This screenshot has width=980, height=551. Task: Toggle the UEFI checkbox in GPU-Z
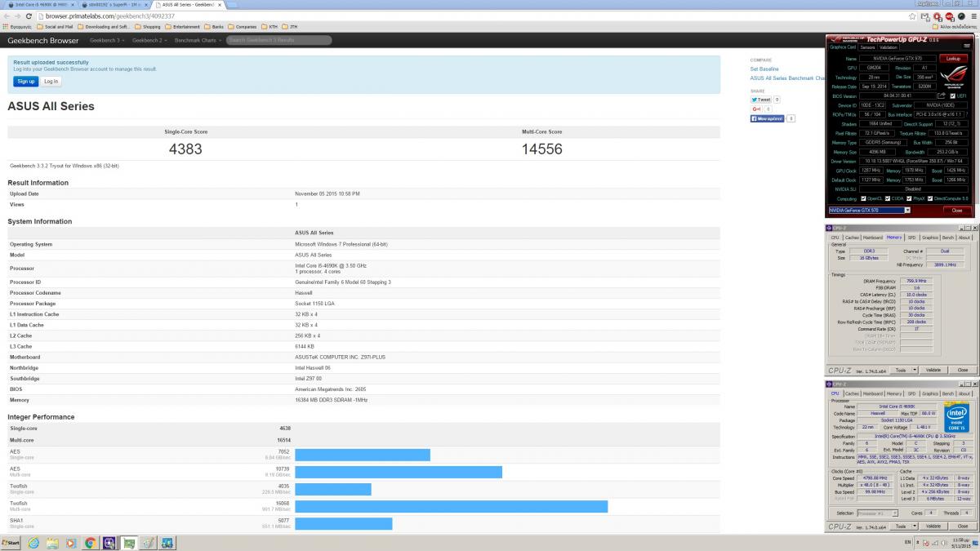click(x=952, y=96)
